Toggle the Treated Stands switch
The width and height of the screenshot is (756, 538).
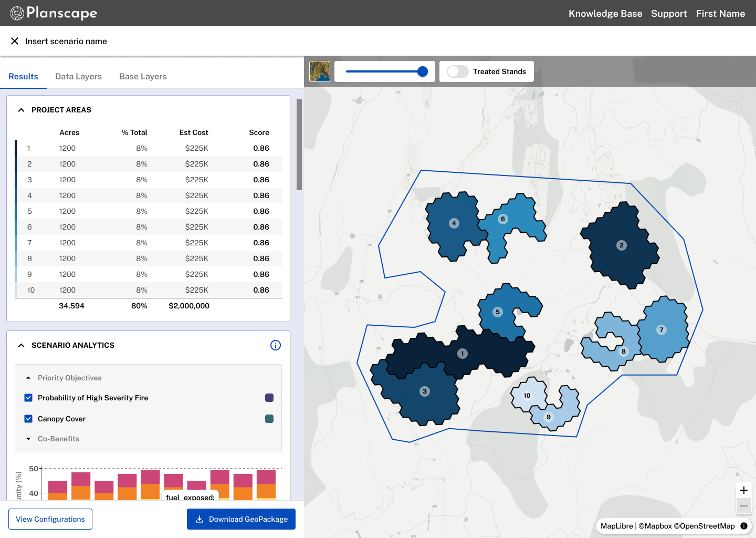(458, 71)
